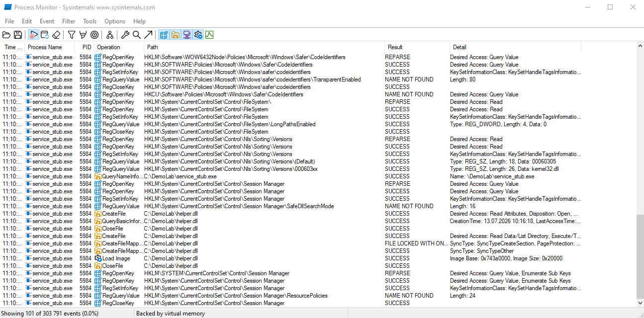Sort by Time column header
644x318 pixels.
[12, 47]
